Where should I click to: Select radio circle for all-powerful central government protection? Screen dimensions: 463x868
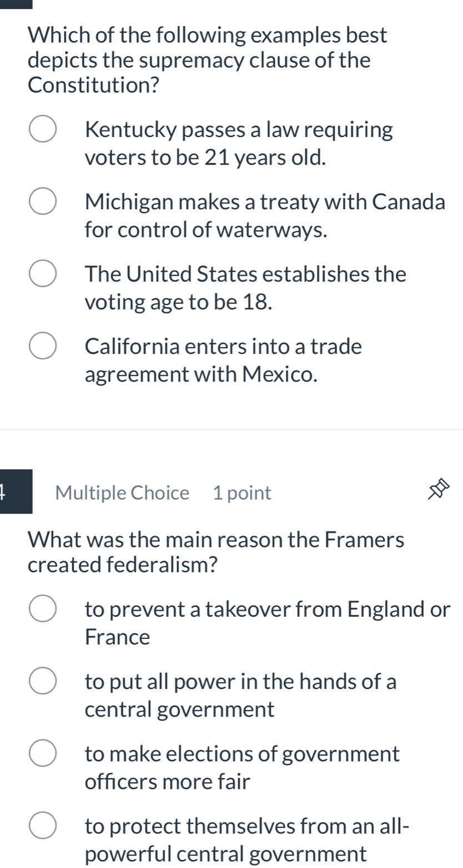point(42,826)
